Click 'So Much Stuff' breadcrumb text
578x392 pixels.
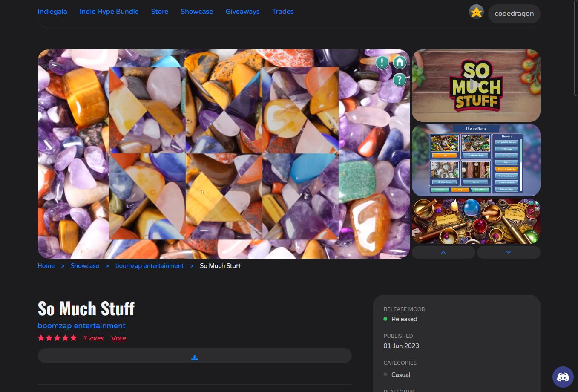click(x=220, y=266)
